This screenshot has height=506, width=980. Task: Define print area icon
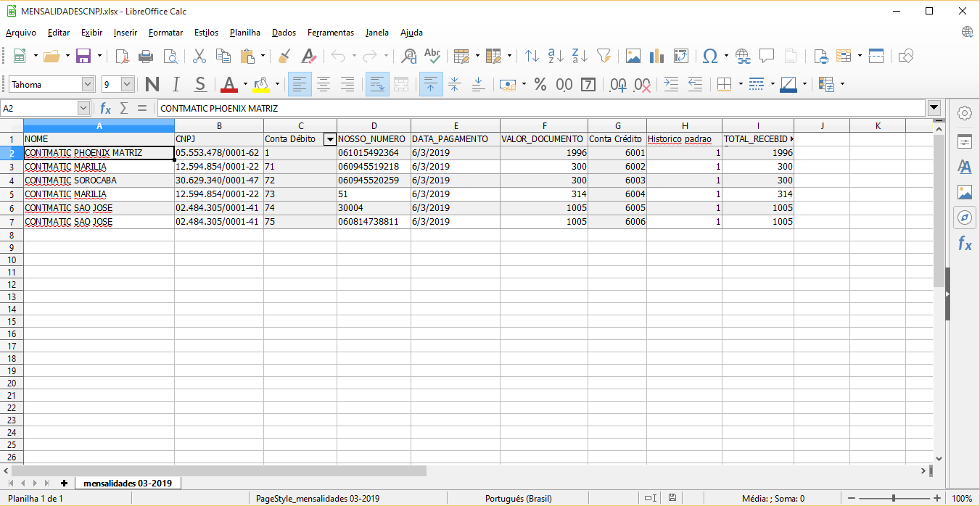coord(820,56)
